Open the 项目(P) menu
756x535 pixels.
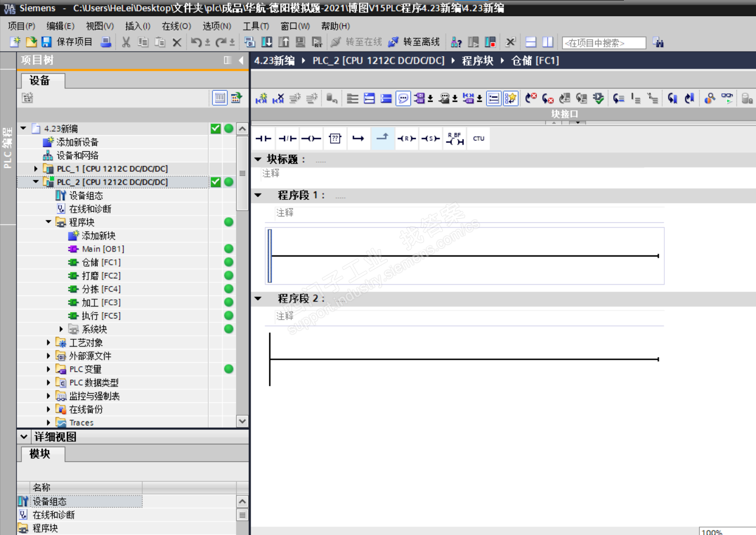21,26
